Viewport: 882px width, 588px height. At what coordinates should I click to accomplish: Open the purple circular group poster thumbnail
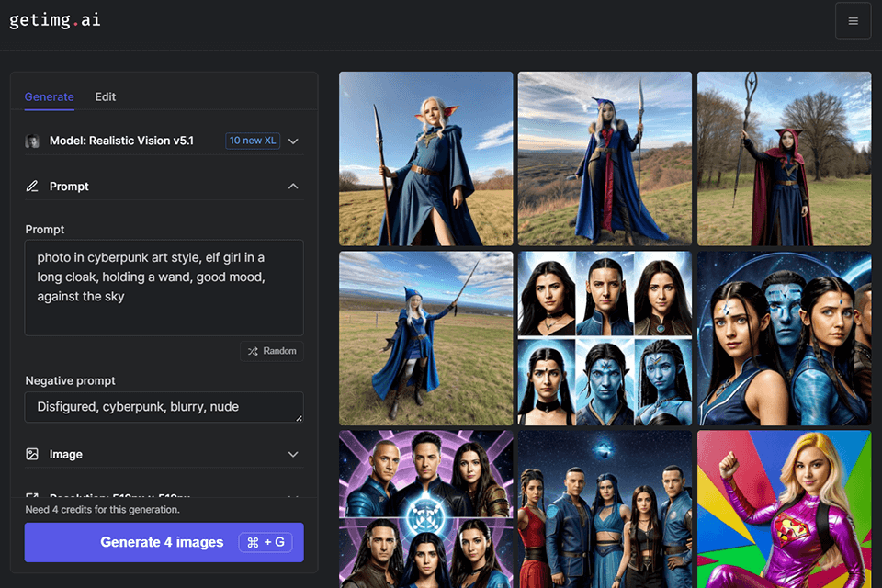[425, 509]
